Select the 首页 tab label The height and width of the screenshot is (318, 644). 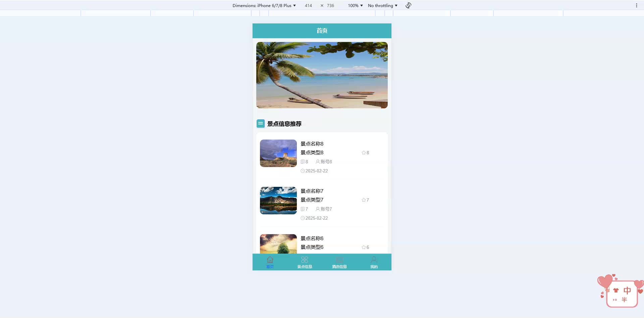click(270, 267)
